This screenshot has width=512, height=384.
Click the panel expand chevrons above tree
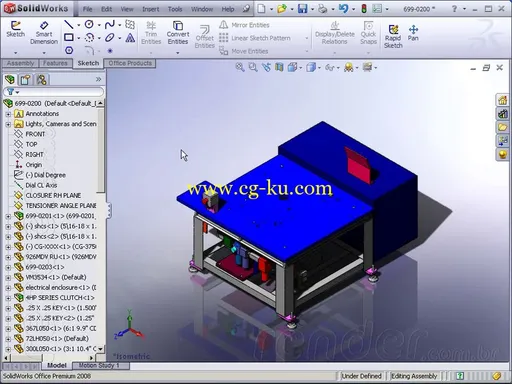pos(98,79)
